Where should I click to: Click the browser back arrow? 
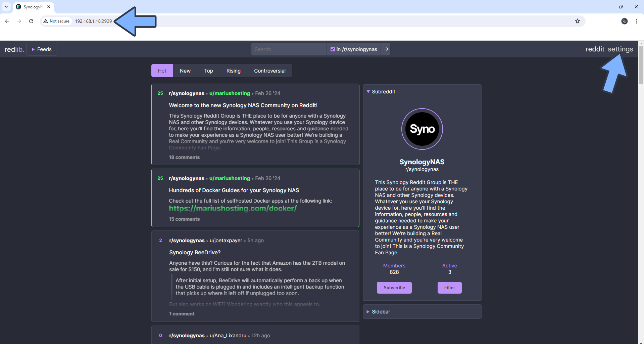click(x=7, y=21)
